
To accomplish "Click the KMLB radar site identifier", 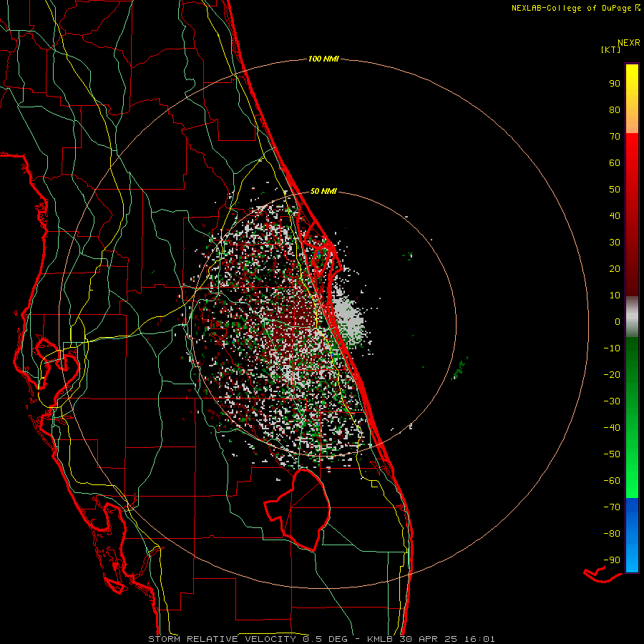I will 379,639.
